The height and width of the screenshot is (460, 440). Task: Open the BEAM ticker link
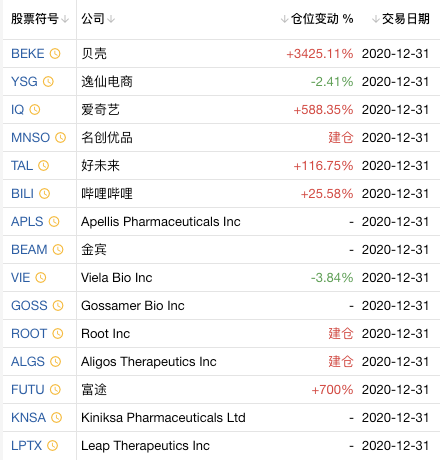[29, 250]
